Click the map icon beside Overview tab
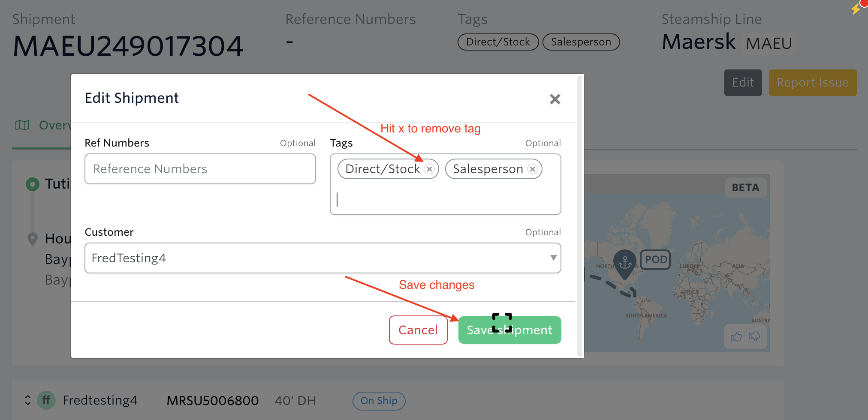The height and width of the screenshot is (420, 868). pyautogui.click(x=22, y=125)
